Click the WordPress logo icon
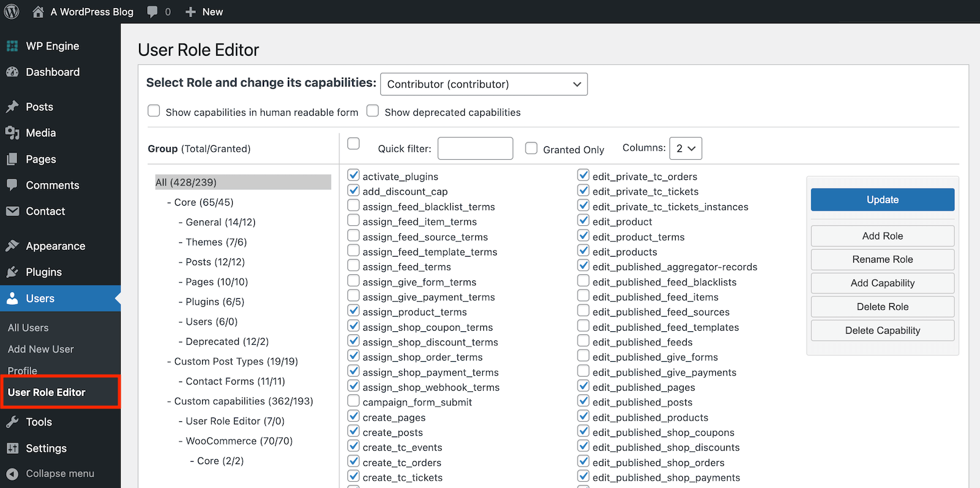The height and width of the screenshot is (488, 980). click(12, 12)
